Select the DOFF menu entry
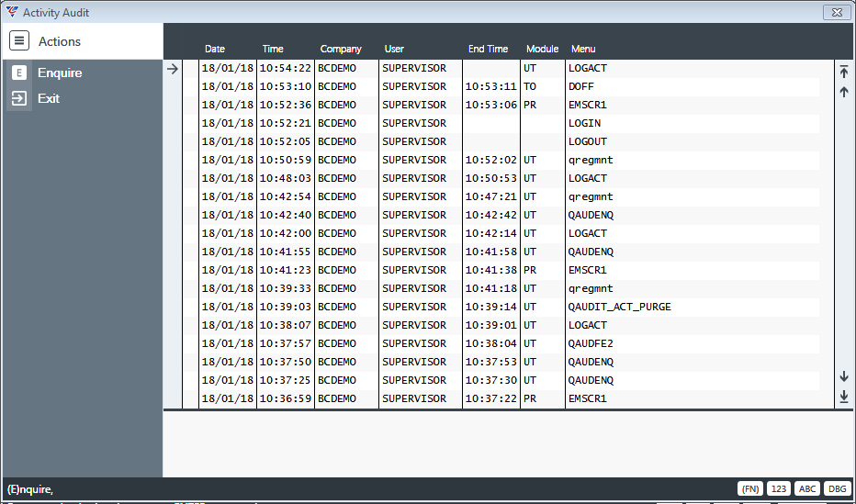Viewport: 856px width, 504px height. coord(580,86)
